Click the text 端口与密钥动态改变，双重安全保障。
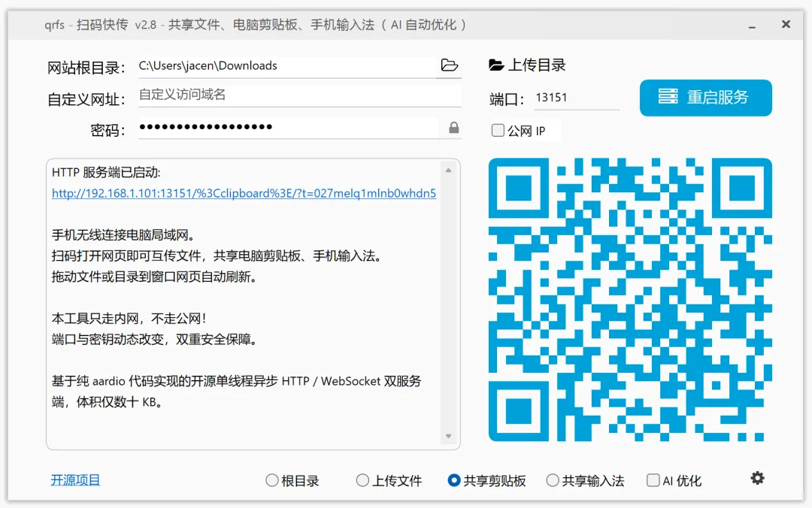 point(156,339)
